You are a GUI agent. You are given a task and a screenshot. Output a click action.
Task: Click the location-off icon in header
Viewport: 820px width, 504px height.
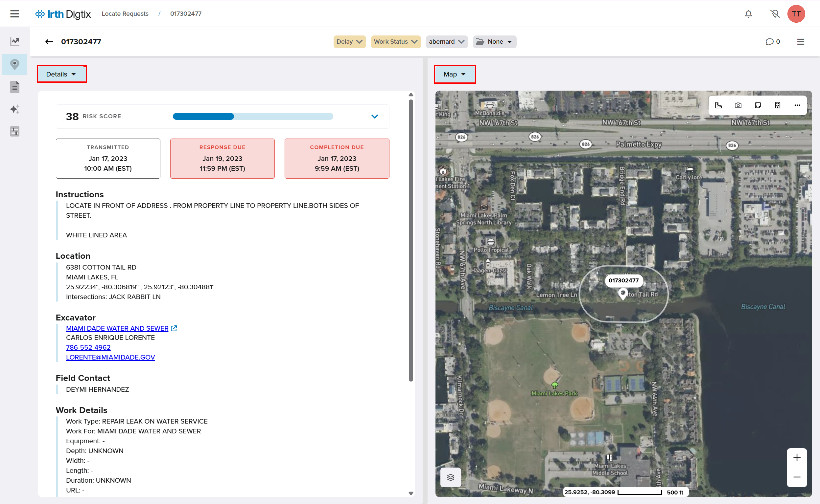point(775,14)
